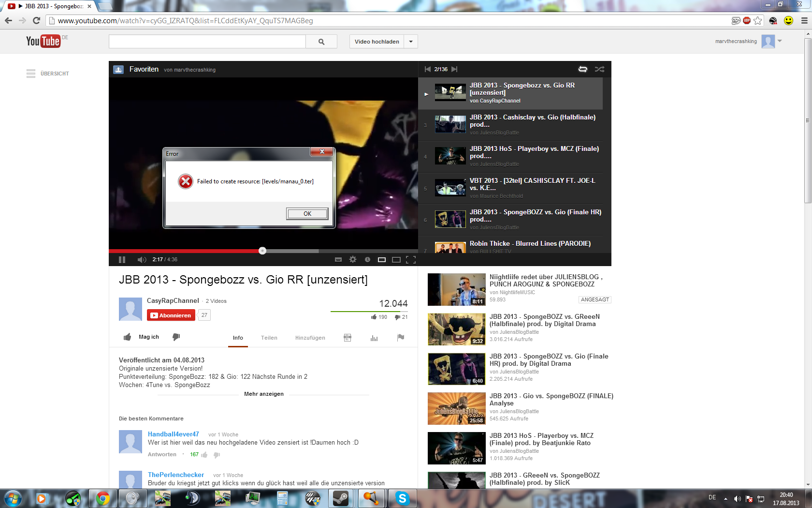The image size is (812, 508).
Task: Switch to small player size
Action: pyautogui.click(x=382, y=260)
